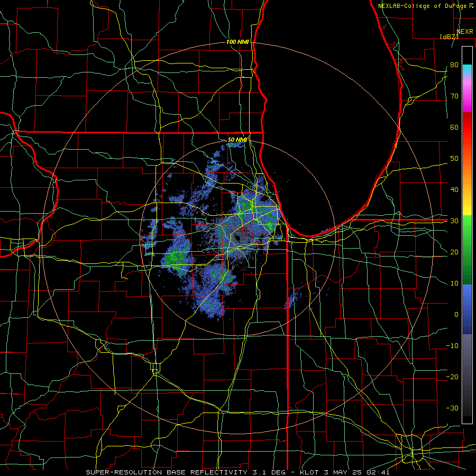The image size is (476, 476).
Task: Click the KLOT 3 MAY 25 02:41 timestamp
Action: tap(345, 472)
